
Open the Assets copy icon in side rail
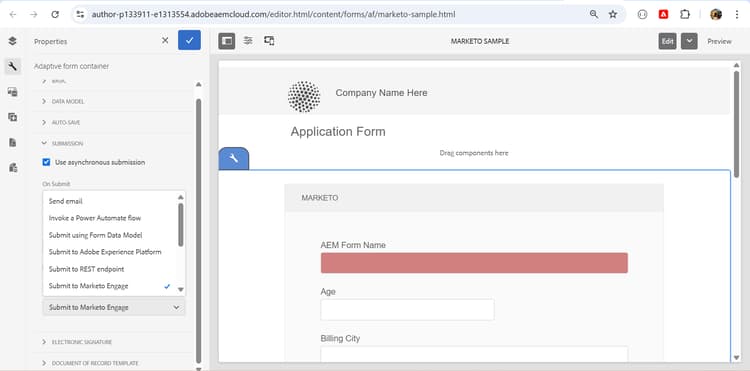click(13, 117)
